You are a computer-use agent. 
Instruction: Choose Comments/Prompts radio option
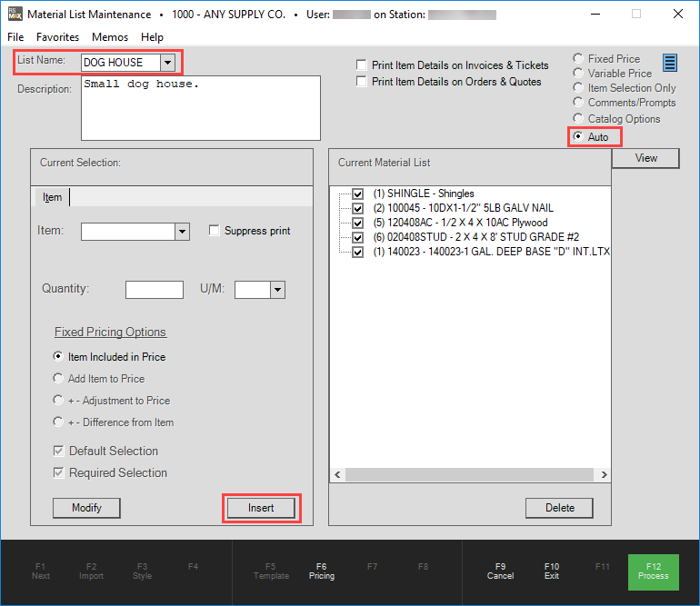click(x=578, y=102)
